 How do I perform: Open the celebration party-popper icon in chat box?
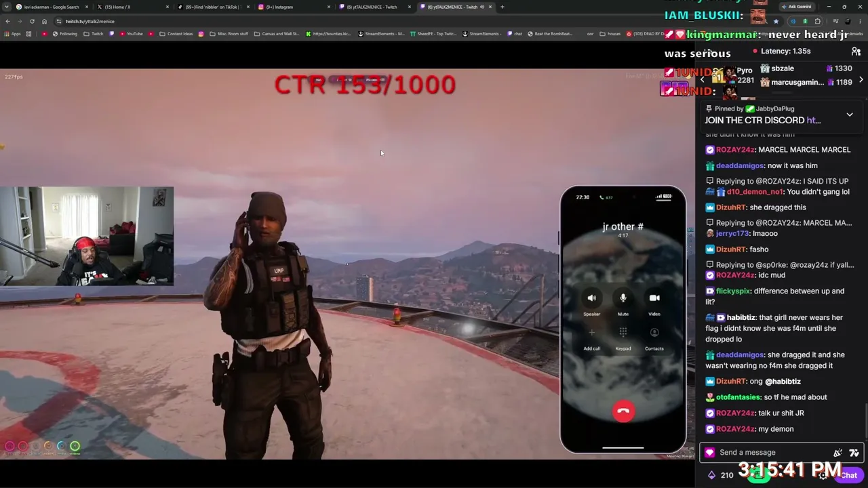pyautogui.click(x=837, y=453)
